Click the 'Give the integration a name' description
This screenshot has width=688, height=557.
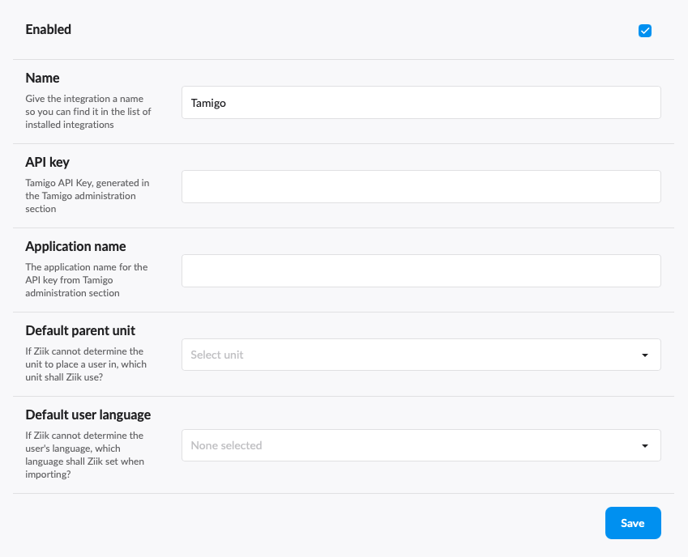click(x=84, y=99)
